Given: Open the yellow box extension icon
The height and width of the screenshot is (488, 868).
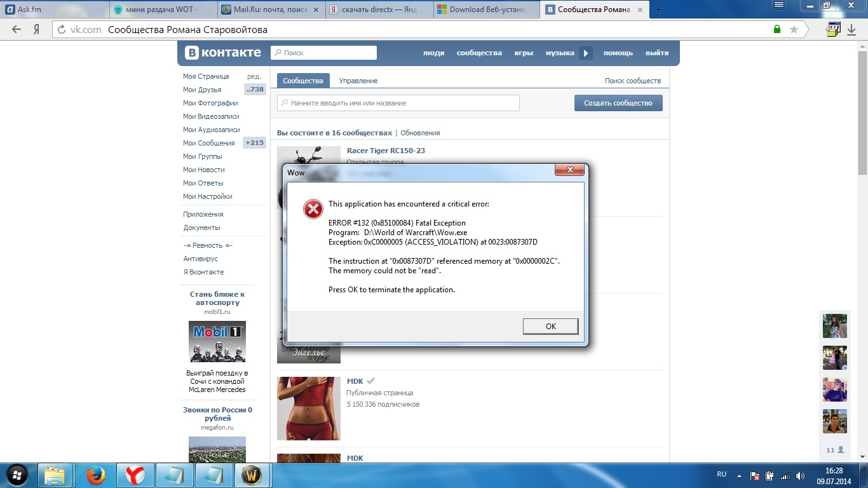Looking at the screenshot, I should [x=833, y=29].
